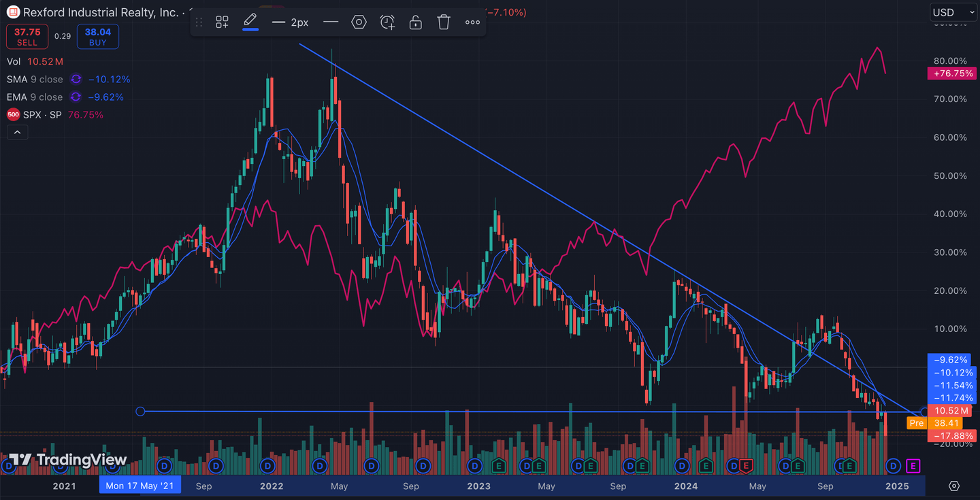Image resolution: width=980 pixels, height=500 pixels.
Task: Click the magenta E earnings marker
Action: tap(913, 466)
